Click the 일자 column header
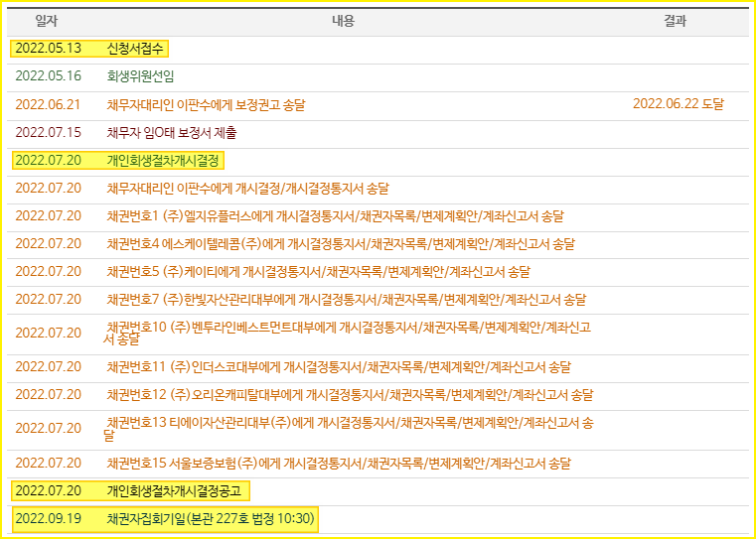Screen dimensions: 756x539 point(47,21)
